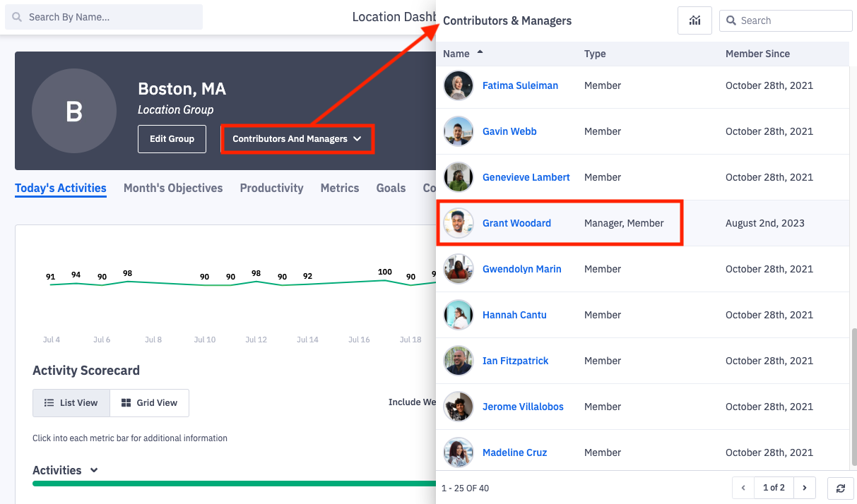Click the Type column header
The height and width of the screenshot is (504, 857).
(595, 54)
